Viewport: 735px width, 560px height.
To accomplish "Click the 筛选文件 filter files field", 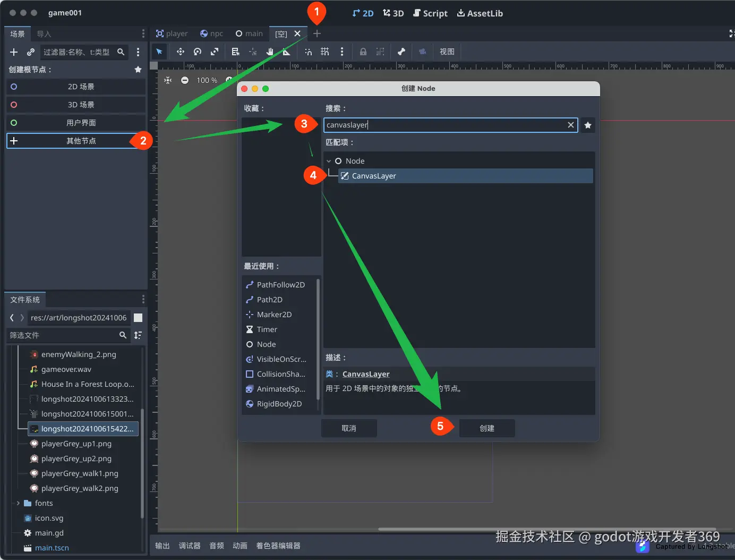I will click(68, 335).
